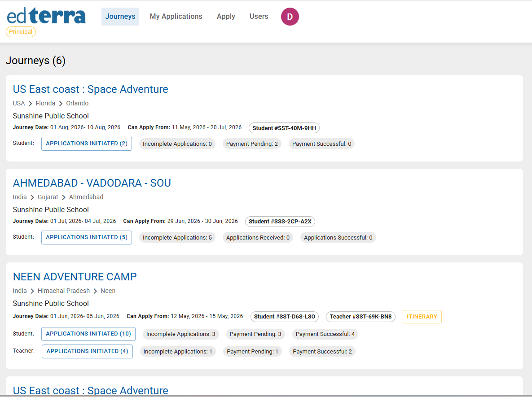
Task: Click Payment Pending: 1 chip
Action: pos(252,352)
